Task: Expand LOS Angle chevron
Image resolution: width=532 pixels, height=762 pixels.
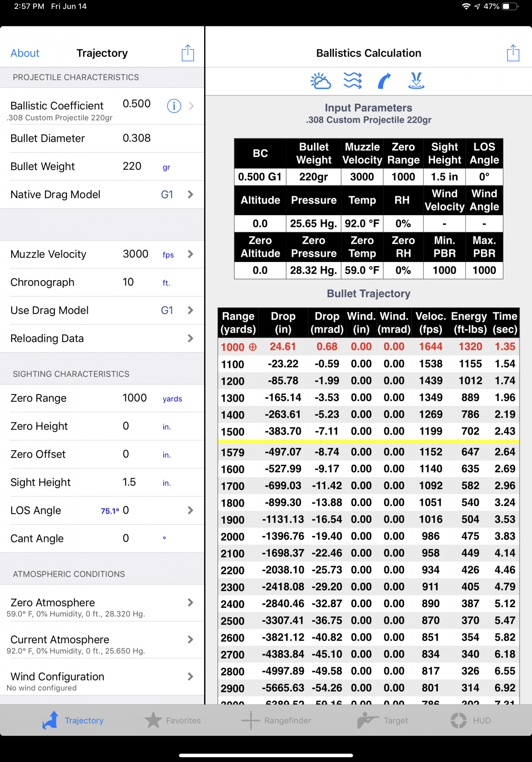Action: pyautogui.click(x=190, y=510)
